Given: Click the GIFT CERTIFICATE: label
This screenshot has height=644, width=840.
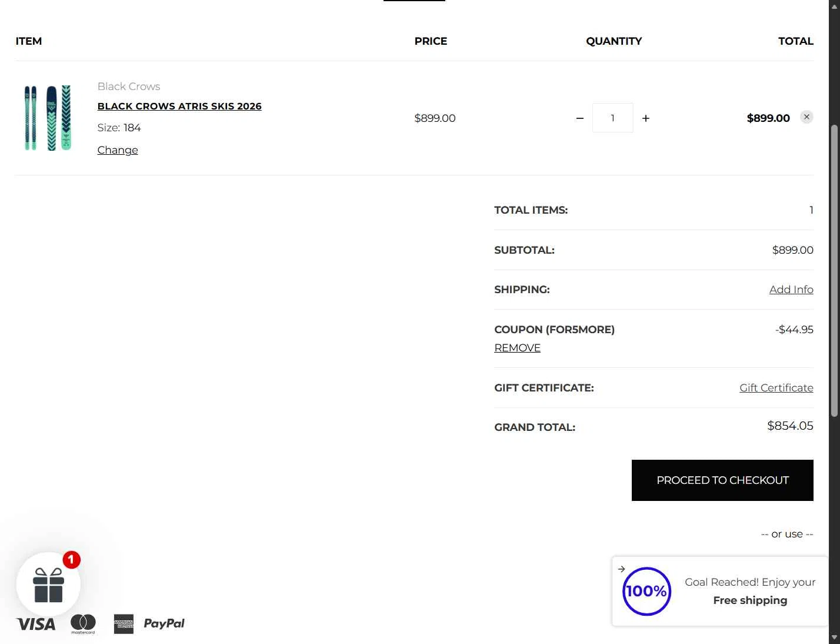Looking at the screenshot, I should click(544, 388).
